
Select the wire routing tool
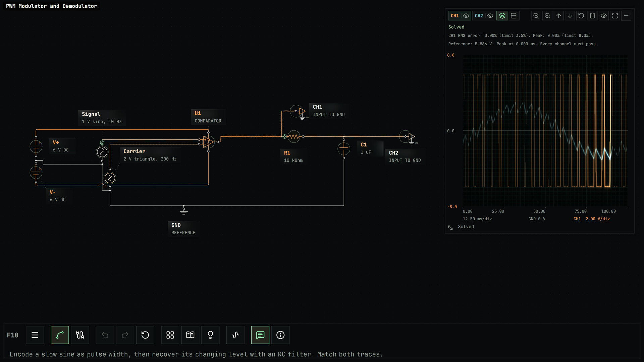(60, 335)
